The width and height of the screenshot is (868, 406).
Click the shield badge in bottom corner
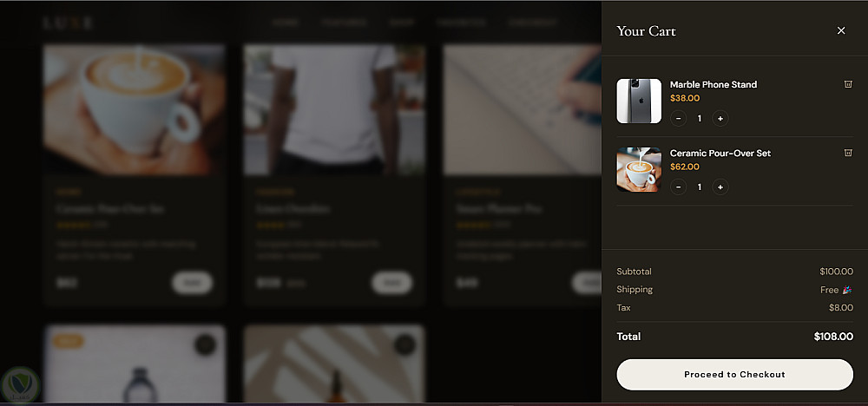point(21,383)
